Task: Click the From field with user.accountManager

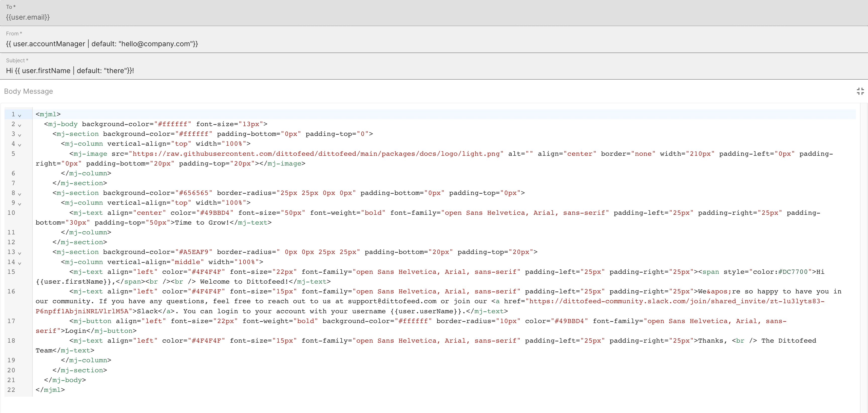Action: tap(102, 44)
